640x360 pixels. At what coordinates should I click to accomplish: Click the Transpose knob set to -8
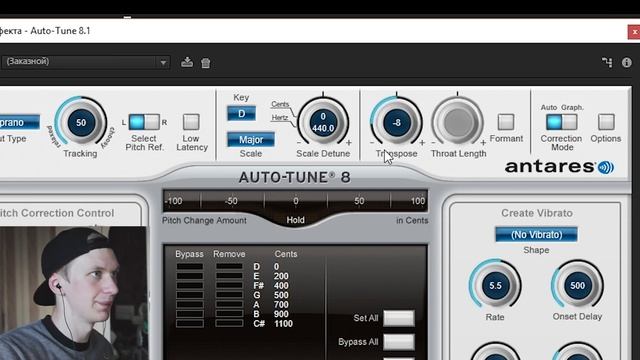click(x=396, y=122)
